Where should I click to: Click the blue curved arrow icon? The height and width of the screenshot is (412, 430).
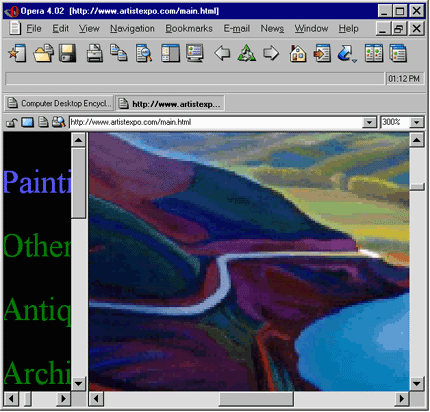[x=347, y=53]
